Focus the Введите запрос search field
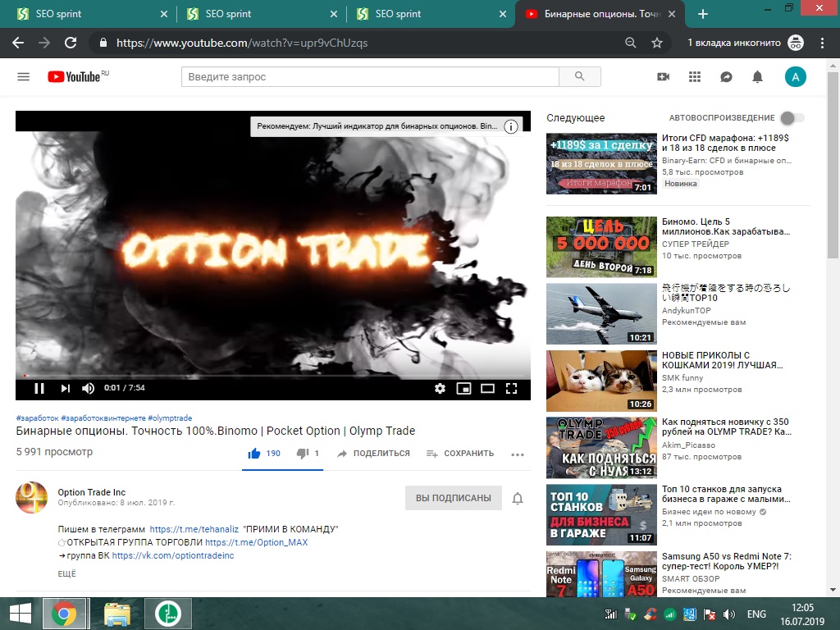 pyautogui.click(x=370, y=76)
